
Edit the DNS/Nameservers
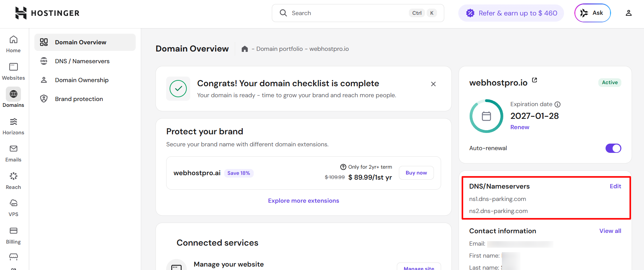616,186
